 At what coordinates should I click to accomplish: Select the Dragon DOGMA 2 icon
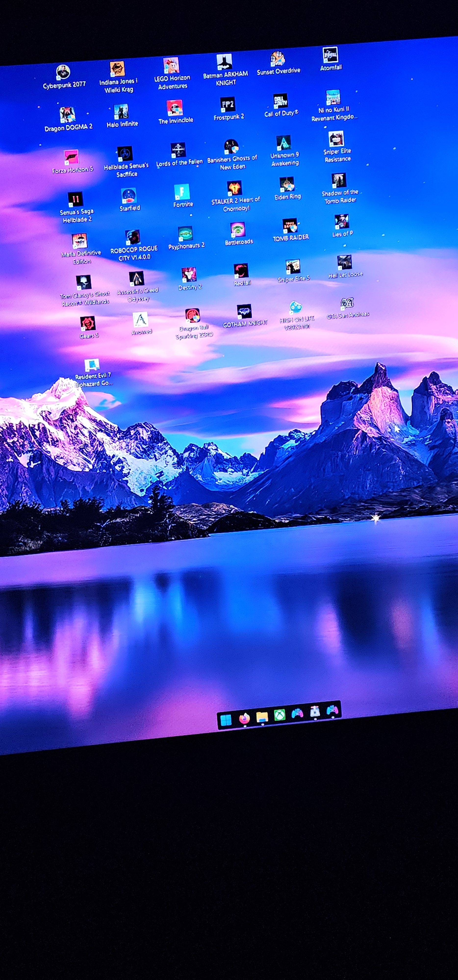click(67, 115)
